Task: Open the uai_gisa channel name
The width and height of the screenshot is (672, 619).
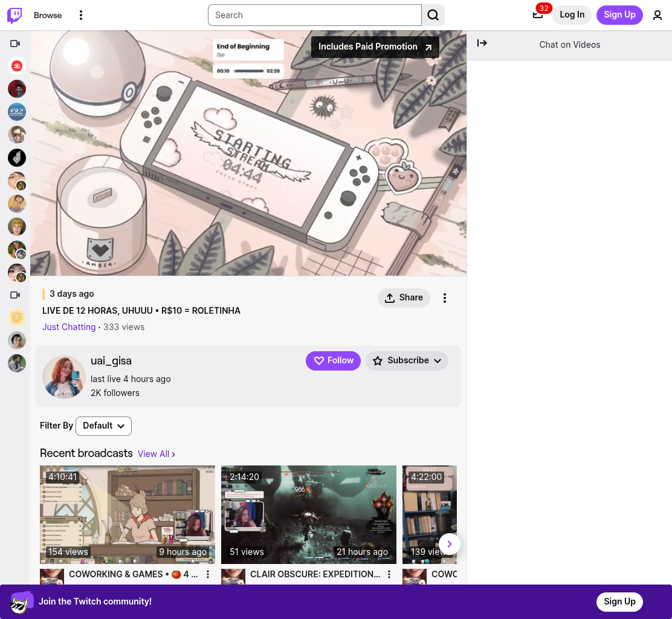Action: pos(111,361)
